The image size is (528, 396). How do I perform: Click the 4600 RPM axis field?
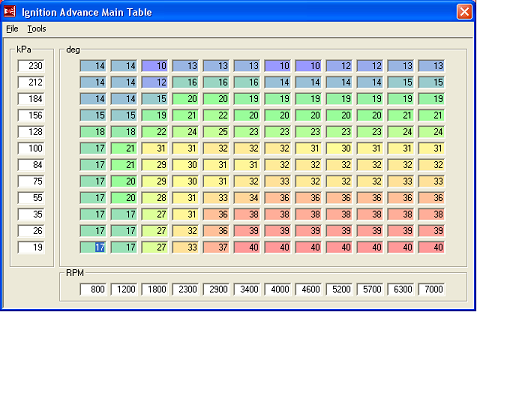[309, 289]
